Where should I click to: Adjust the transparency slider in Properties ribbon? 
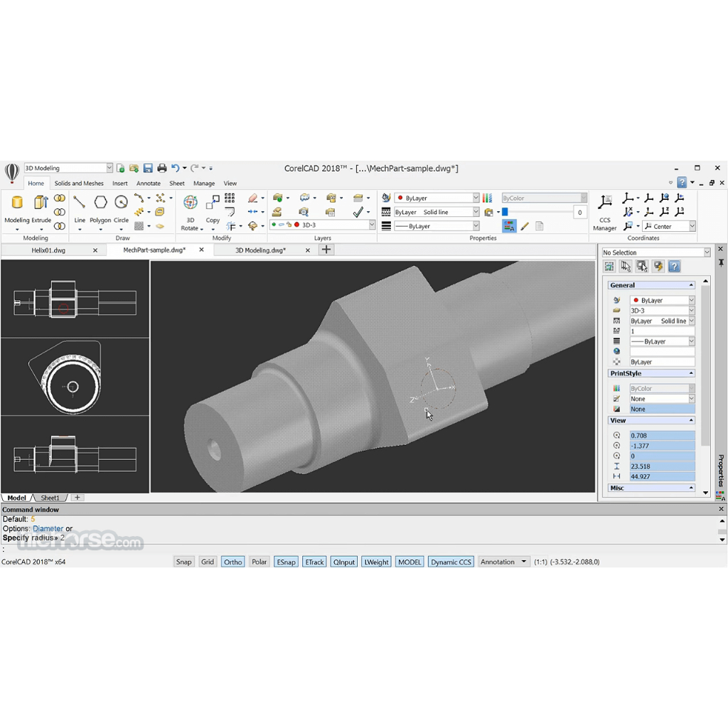click(x=505, y=212)
